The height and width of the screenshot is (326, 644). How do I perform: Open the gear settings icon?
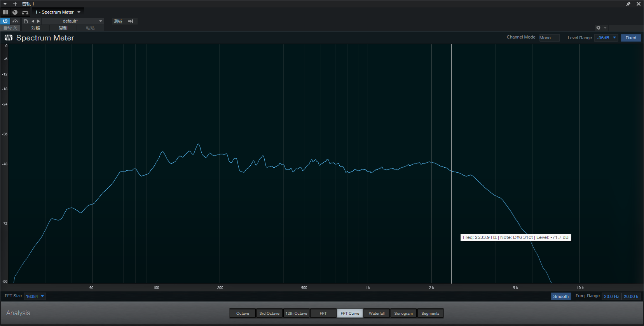598,28
